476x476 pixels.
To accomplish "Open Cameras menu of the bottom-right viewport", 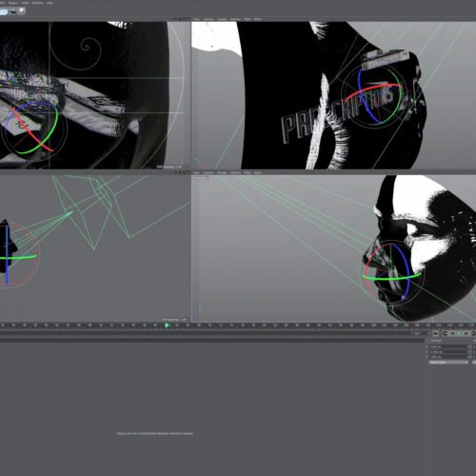I will click(208, 172).
